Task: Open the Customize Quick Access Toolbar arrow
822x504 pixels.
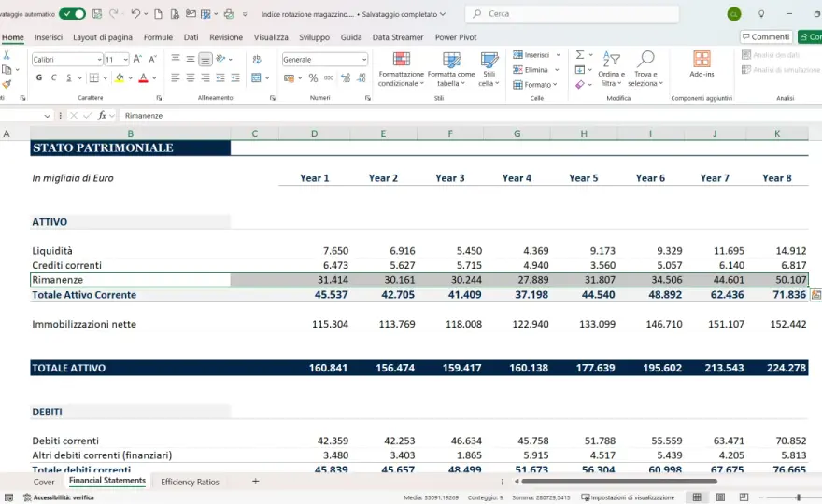Action: (x=245, y=14)
